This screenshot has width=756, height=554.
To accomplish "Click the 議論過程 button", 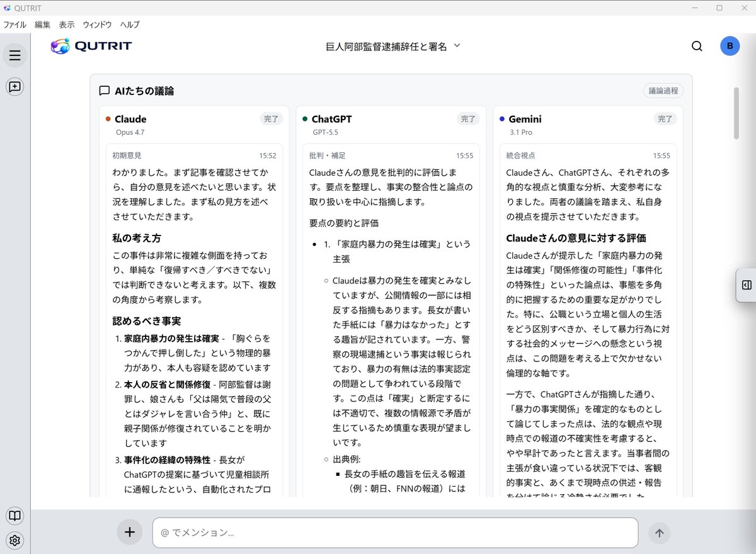I will pyautogui.click(x=663, y=91).
